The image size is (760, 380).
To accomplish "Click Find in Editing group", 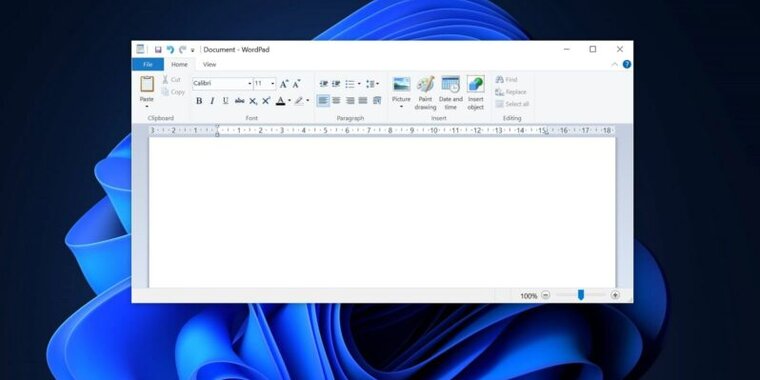I will (507, 79).
